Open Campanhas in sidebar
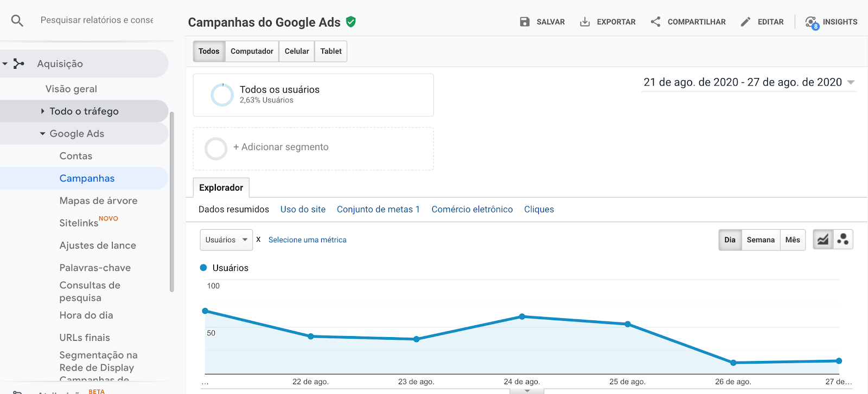The image size is (868, 394). tap(87, 178)
